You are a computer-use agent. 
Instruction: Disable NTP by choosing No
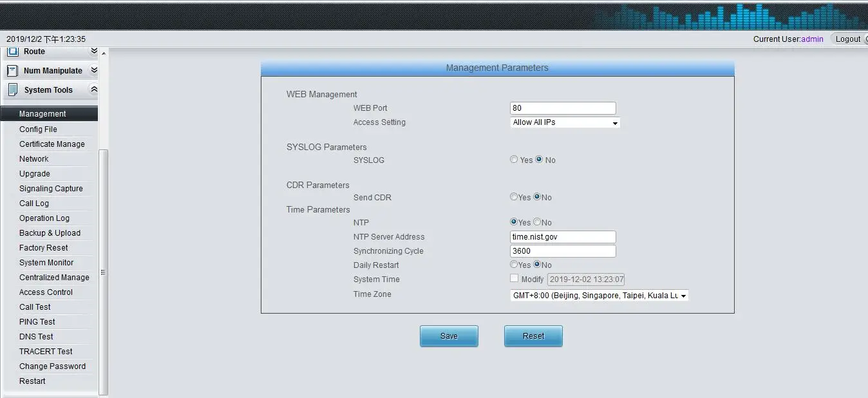[x=537, y=222]
